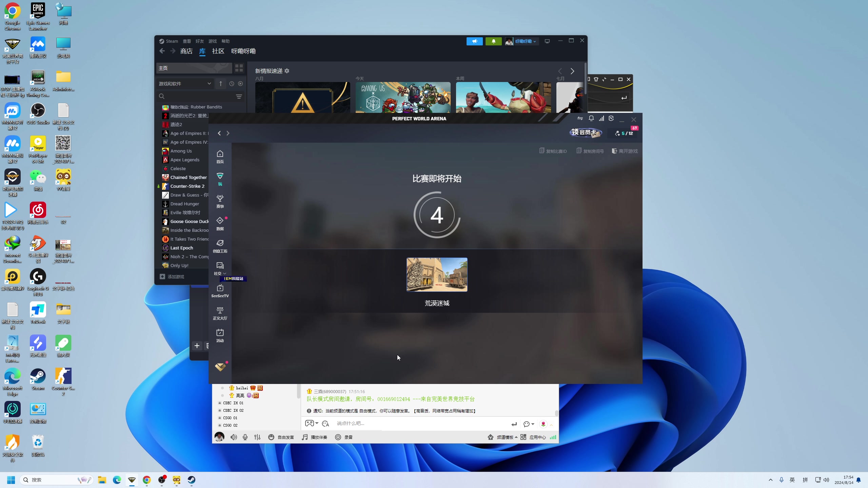Screen dimensions: 868x488
Task: Go forward with the arena right arrow
Action: point(228,133)
